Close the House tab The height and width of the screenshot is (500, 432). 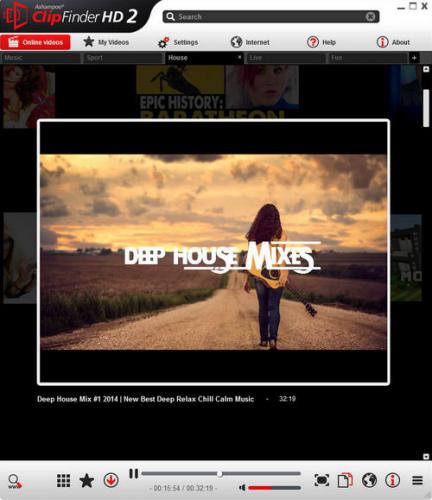pos(239,57)
